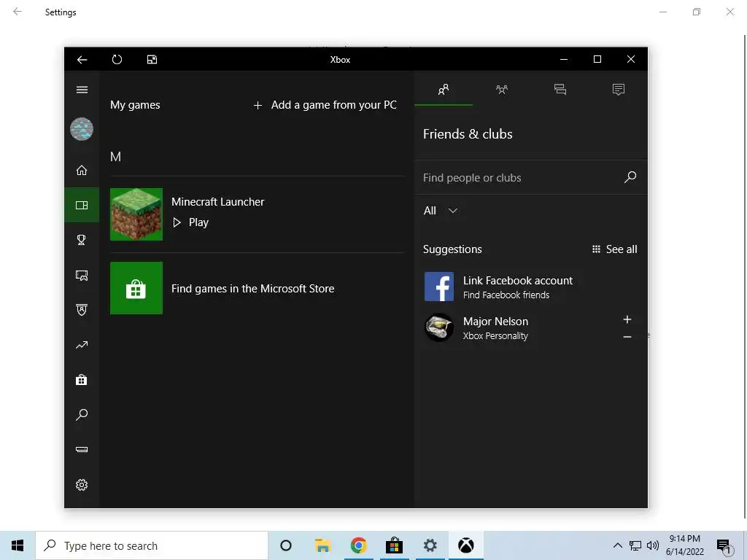Open the Action Center notifications icon

coord(724,545)
